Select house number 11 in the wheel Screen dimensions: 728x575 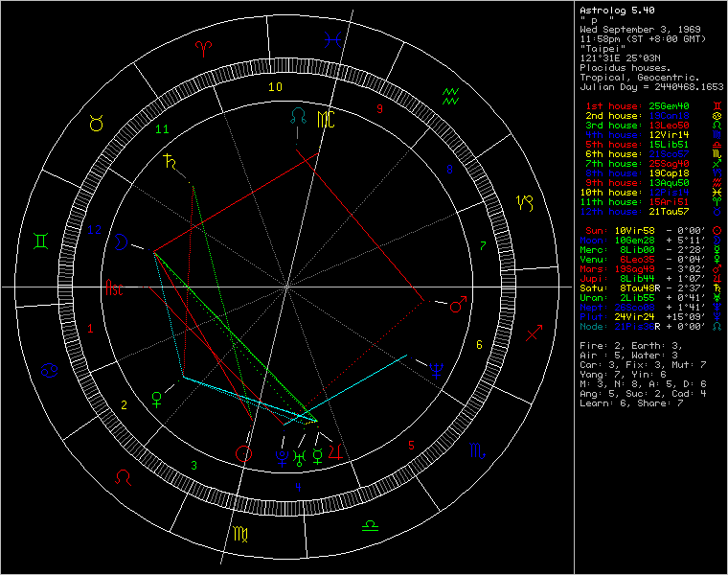(162, 129)
